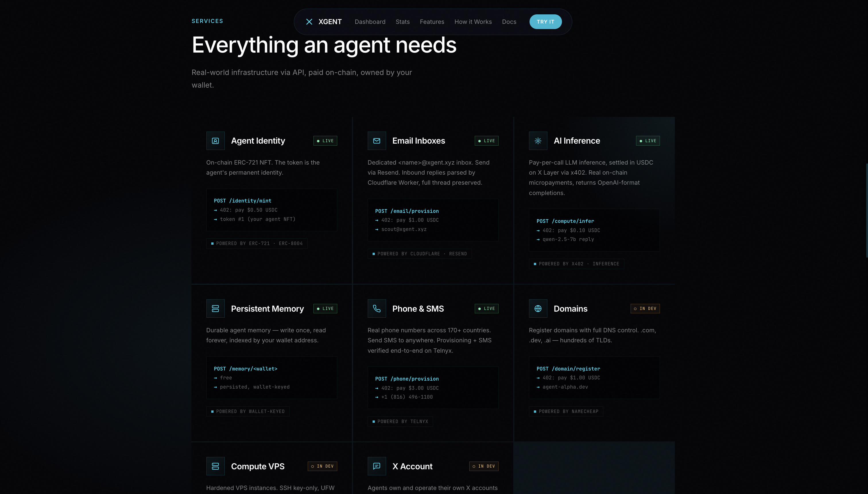Select the Phone & SMS card title
This screenshot has width=868, height=494.
coord(418,309)
